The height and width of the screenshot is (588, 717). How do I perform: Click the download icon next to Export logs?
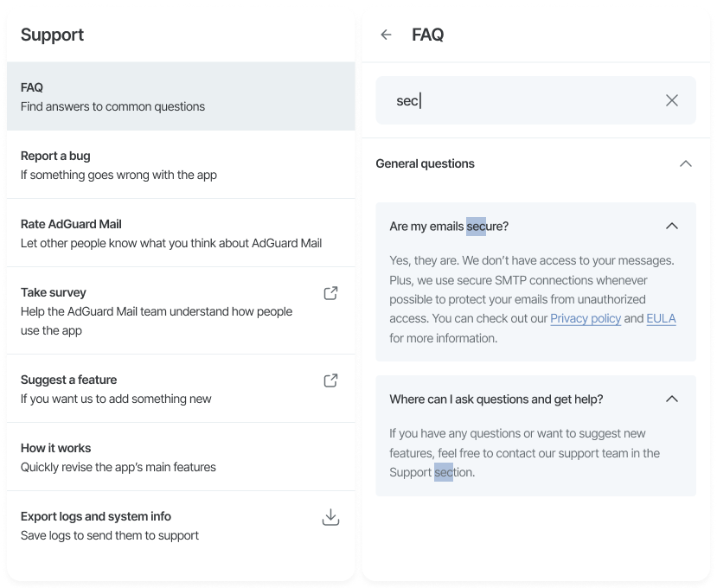(330, 517)
